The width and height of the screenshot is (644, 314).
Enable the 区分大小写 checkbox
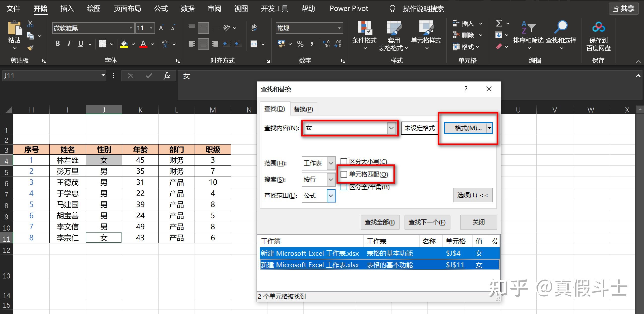[x=344, y=162]
